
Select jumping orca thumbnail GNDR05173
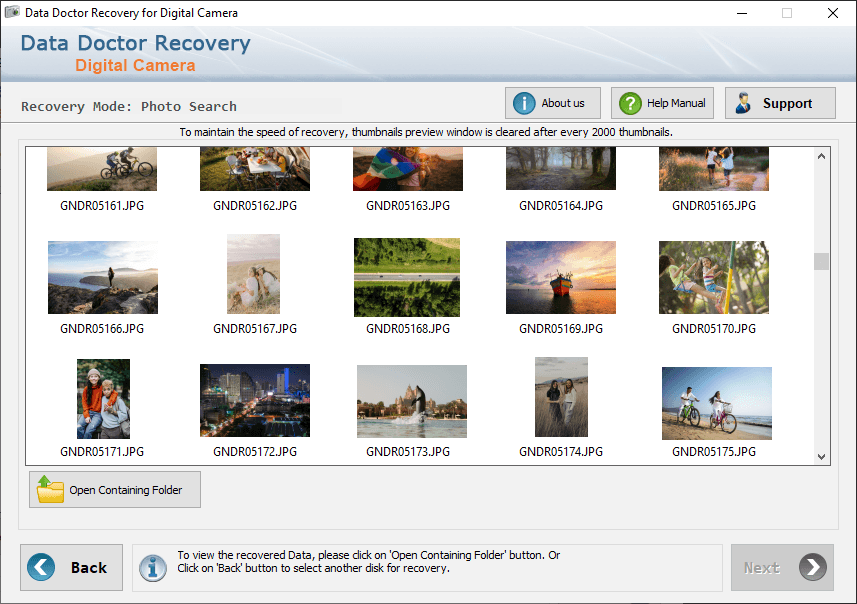coord(412,402)
